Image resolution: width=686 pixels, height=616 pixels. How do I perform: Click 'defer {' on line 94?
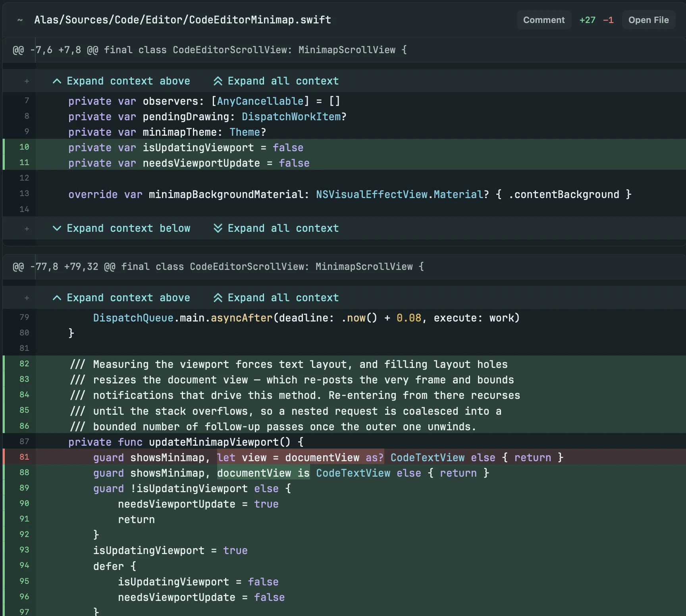[x=115, y=566]
